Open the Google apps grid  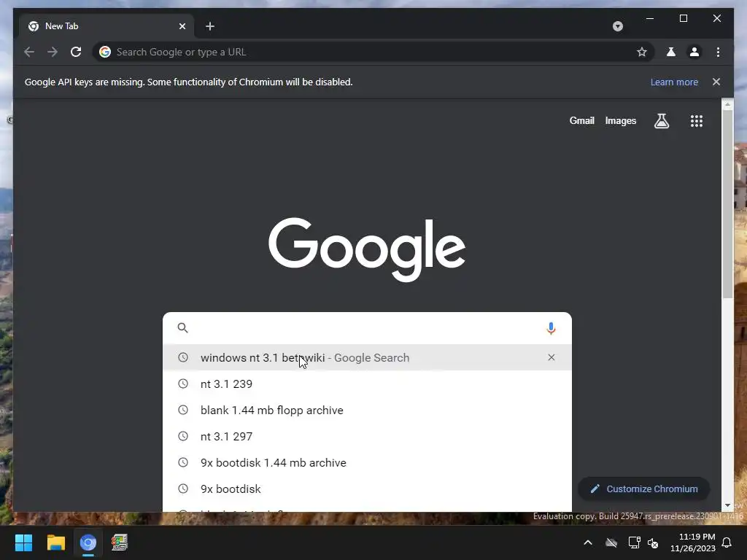pyautogui.click(x=696, y=121)
